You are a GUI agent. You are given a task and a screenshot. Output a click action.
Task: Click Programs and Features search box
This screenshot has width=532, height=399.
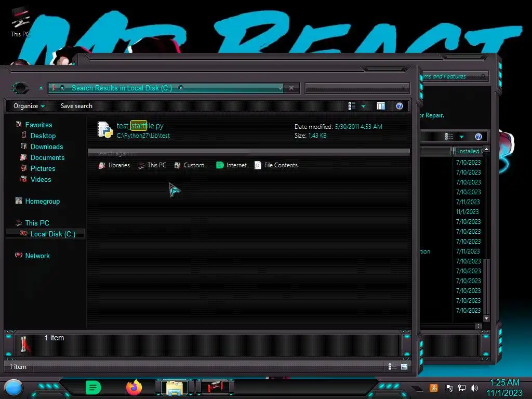click(454, 76)
